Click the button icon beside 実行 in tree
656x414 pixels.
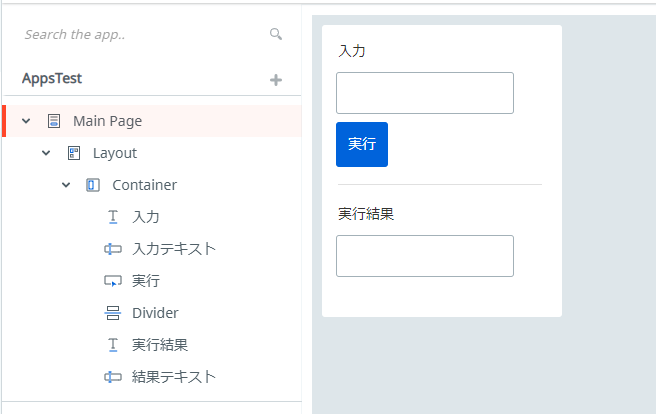pyautogui.click(x=113, y=281)
